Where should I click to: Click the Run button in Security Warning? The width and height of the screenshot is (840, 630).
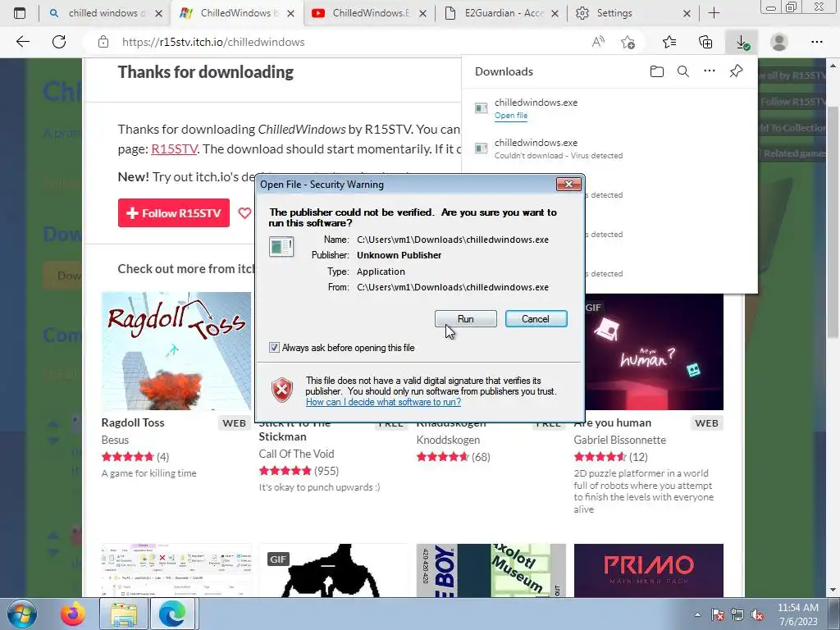click(x=465, y=319)
